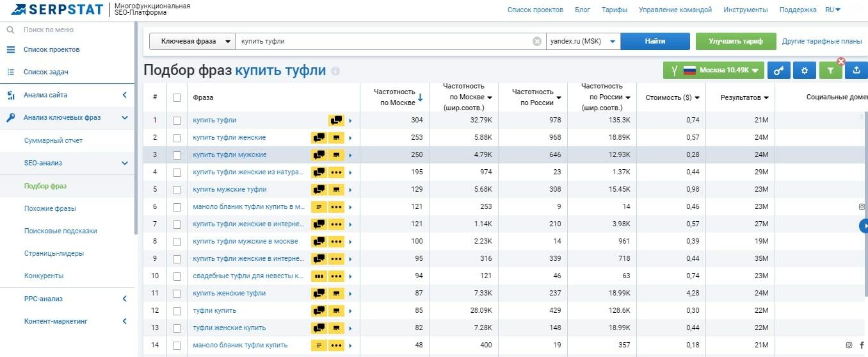Click map-pack icon in 'купить туфли женские' row
Image resolution: width=868 pixels, height=357 pixels.
coord(336,137)
